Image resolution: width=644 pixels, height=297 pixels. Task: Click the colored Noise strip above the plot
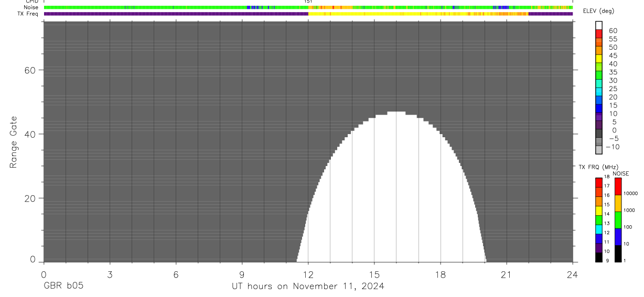pos(308,7)
